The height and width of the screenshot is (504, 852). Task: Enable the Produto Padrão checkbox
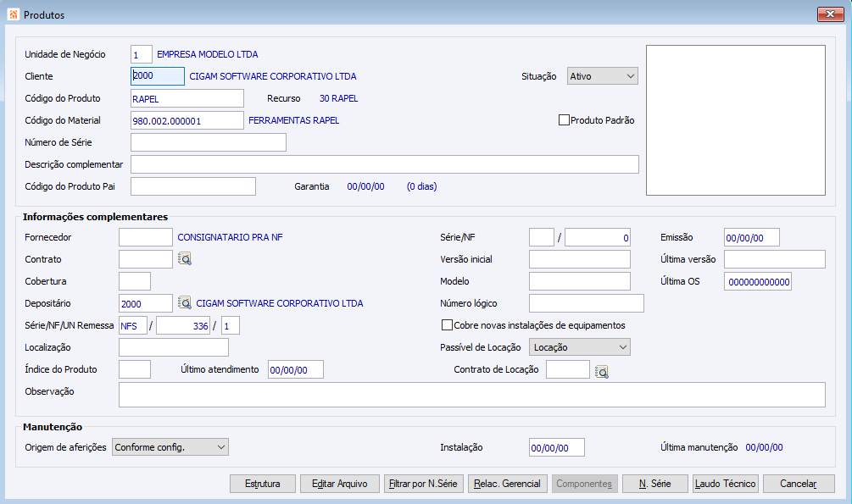[x=564, y=120]
